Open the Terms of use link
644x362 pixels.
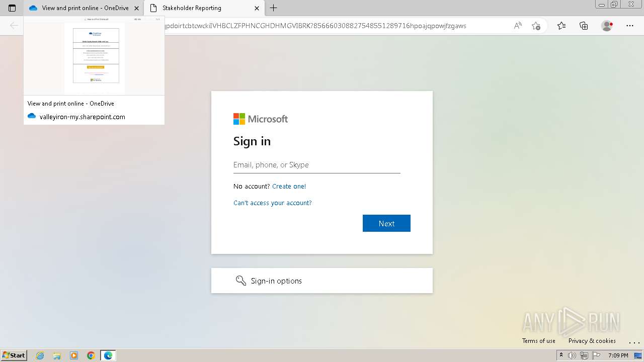coord(539,341)
